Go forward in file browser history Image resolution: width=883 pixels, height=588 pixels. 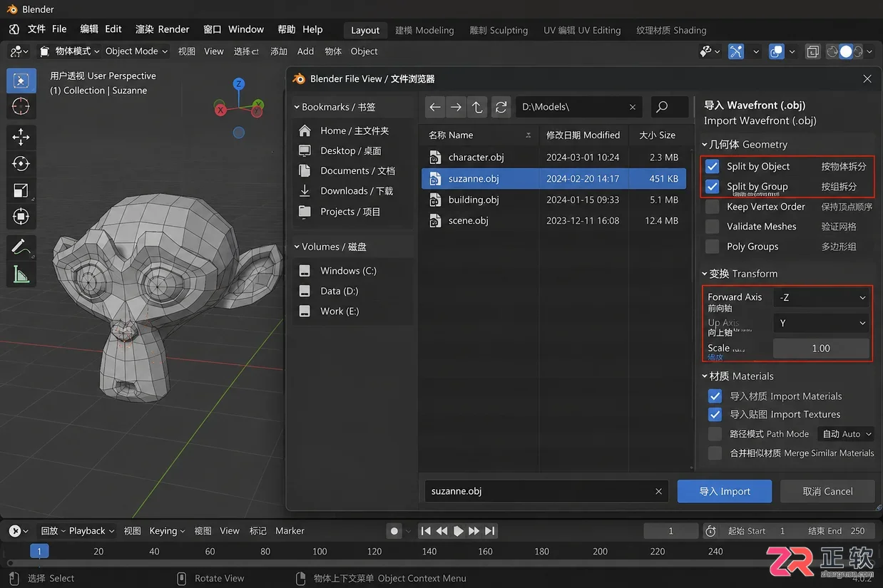click(x=456, y=107)
